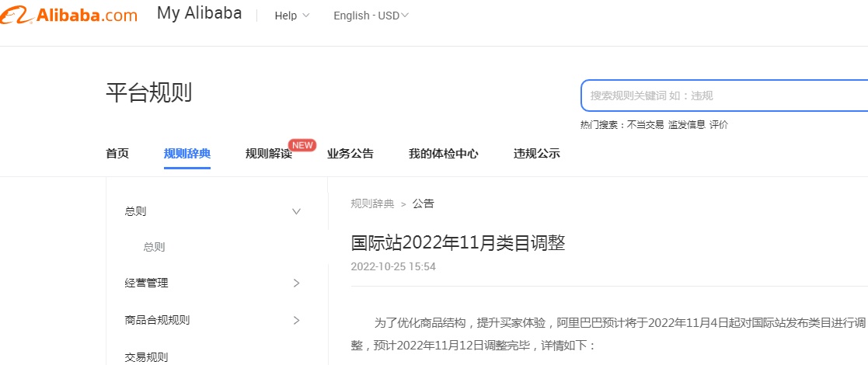
Task: Expand the 经营管理 sidebar section
Action: click(295, 283)
